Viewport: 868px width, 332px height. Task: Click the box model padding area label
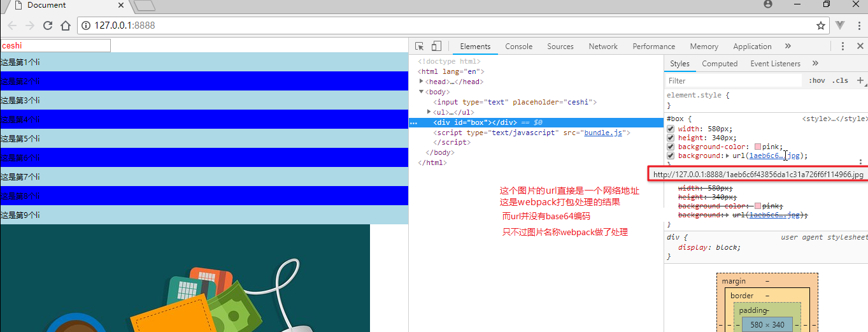point(753,310)
